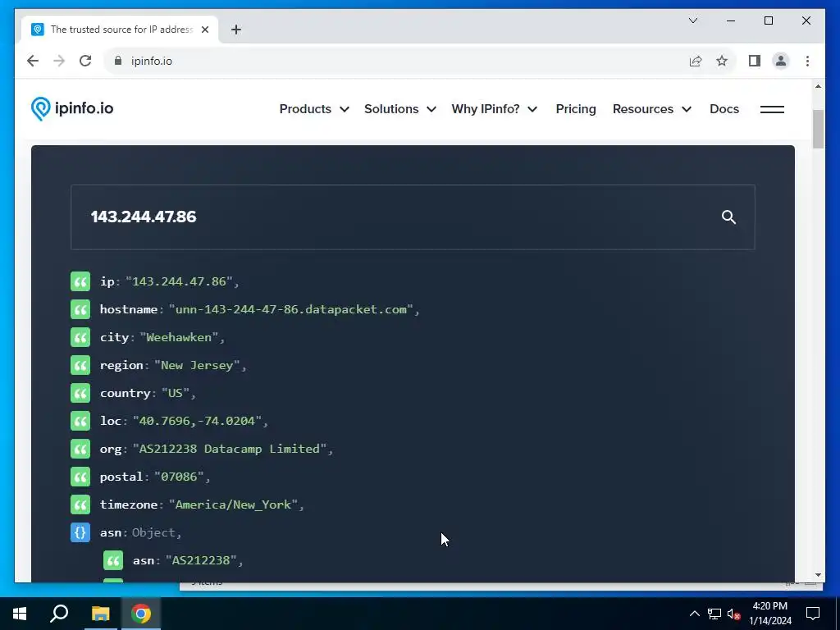Click the city value "Weehawken"

(179, 337)
